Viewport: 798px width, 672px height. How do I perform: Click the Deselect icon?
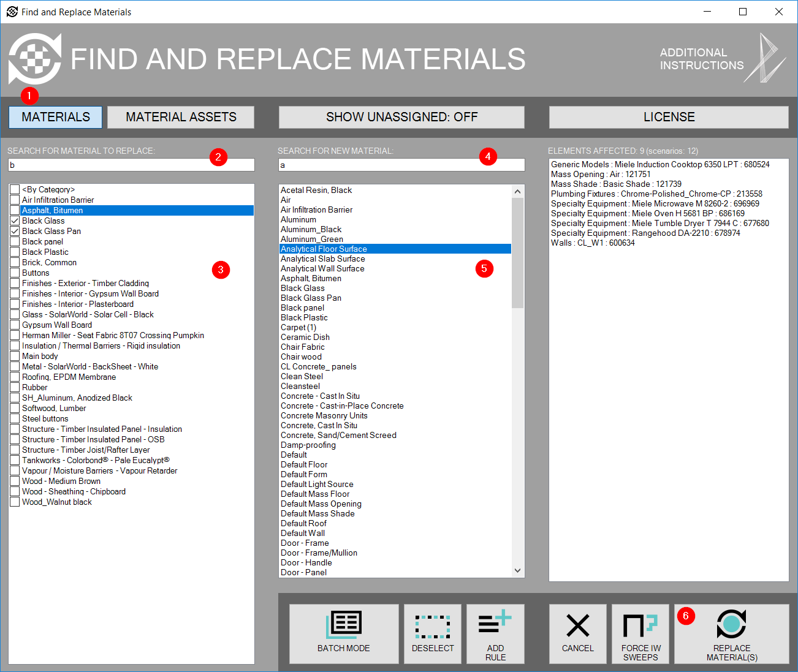(432, 634)
